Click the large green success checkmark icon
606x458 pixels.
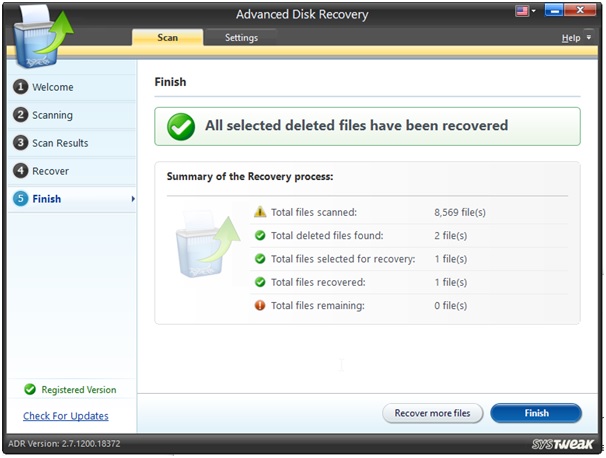click(181, 126)
